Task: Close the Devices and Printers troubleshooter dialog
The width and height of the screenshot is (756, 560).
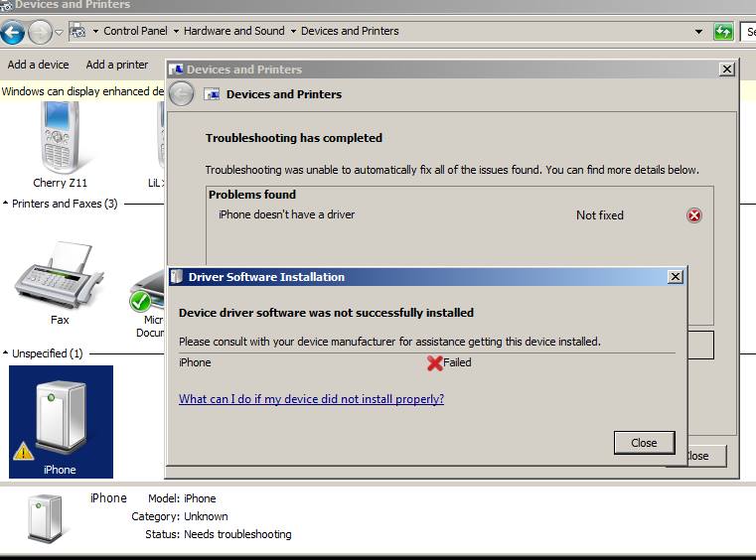Action: point(726,70)
